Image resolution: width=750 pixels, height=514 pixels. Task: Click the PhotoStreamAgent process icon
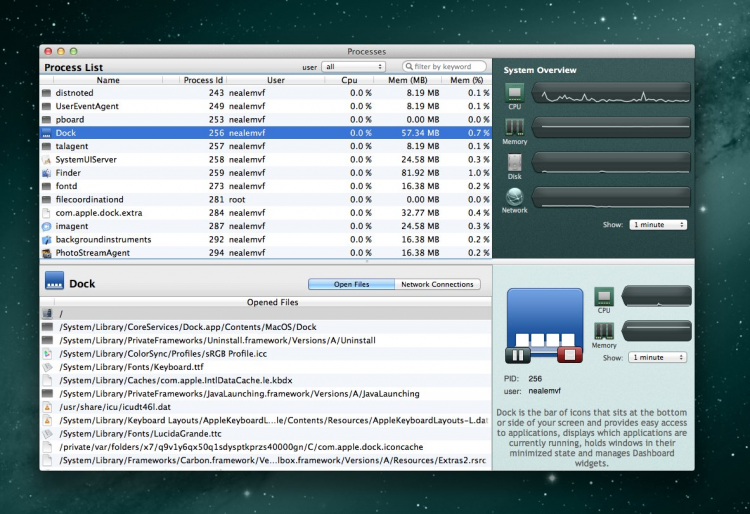tap(46, 253)
